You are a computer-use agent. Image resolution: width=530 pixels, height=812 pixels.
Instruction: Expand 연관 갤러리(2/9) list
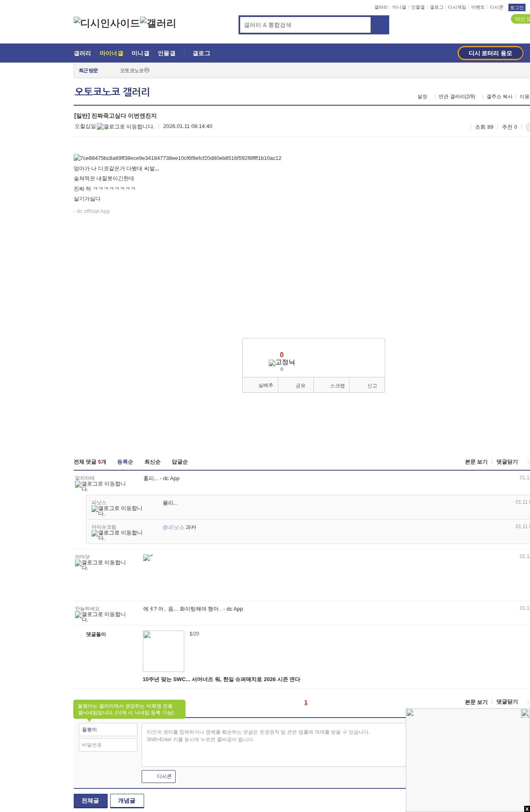coord(457,97)
